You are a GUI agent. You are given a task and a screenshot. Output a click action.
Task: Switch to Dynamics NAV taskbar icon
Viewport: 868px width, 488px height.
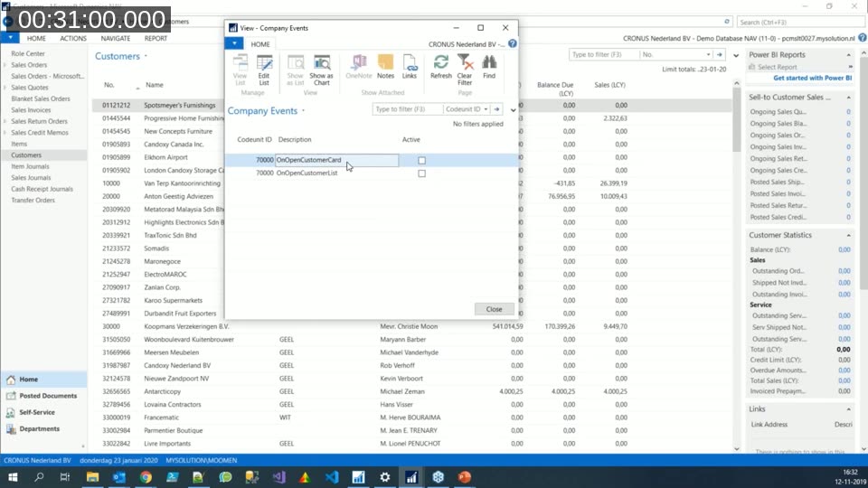click(x=411, y=477)
